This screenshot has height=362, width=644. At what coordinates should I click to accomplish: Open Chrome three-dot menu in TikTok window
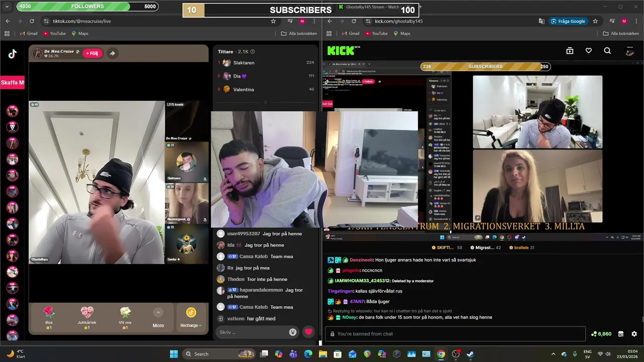click(314, 21)
